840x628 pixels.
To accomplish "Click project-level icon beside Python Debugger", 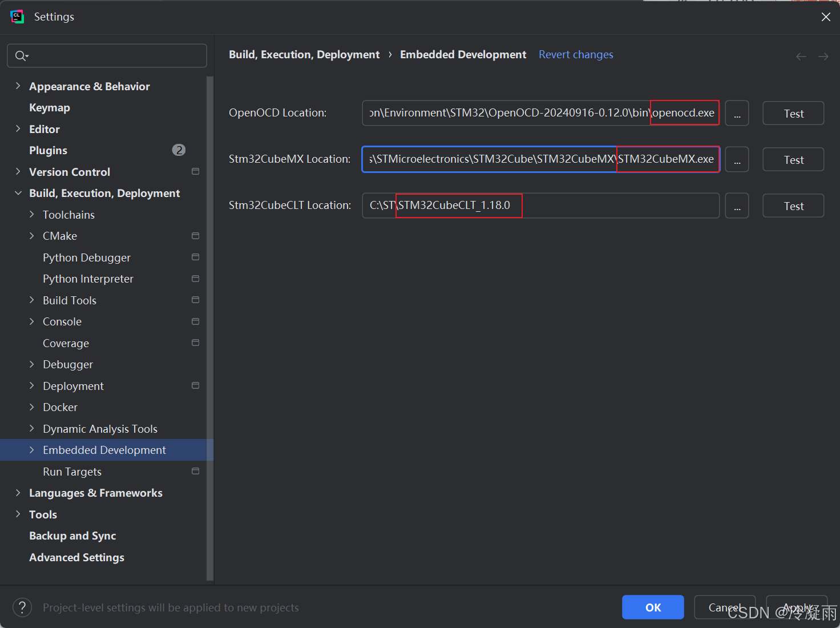I will coord(196,257).
